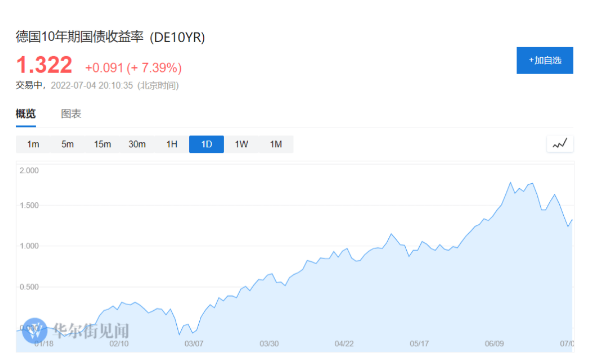Choose the 30m interval
The height and width of the screenshot is (362, 592).
137,144
